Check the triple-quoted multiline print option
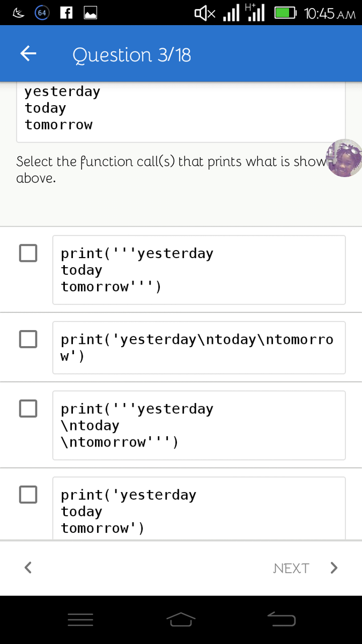 (x=28, y=253)
